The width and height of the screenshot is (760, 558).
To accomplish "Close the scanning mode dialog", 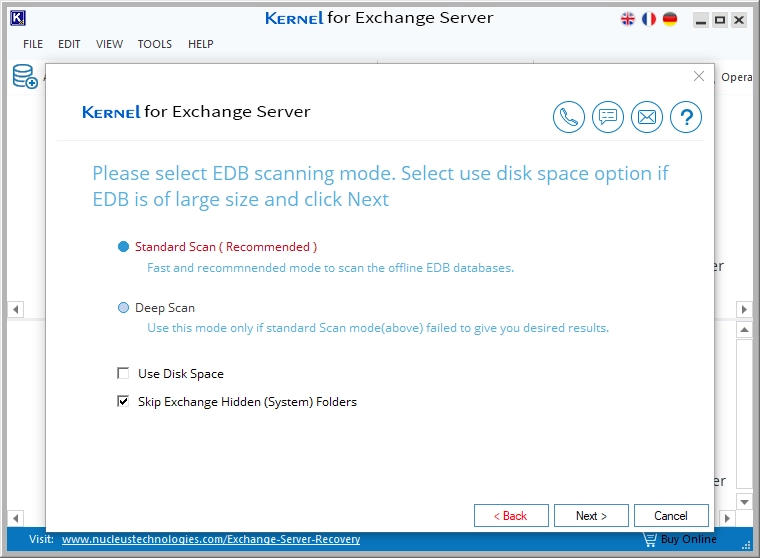I will click(x=698, y=76).
